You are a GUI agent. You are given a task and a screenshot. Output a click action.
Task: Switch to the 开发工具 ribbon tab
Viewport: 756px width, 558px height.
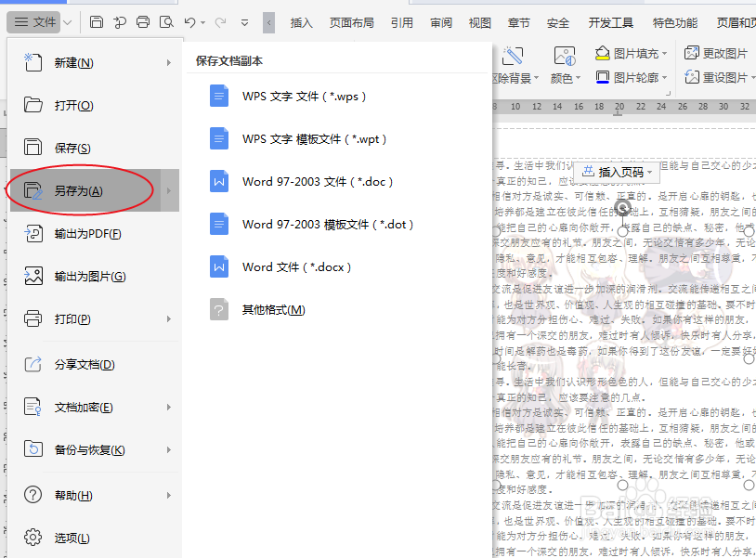[611, 22]
